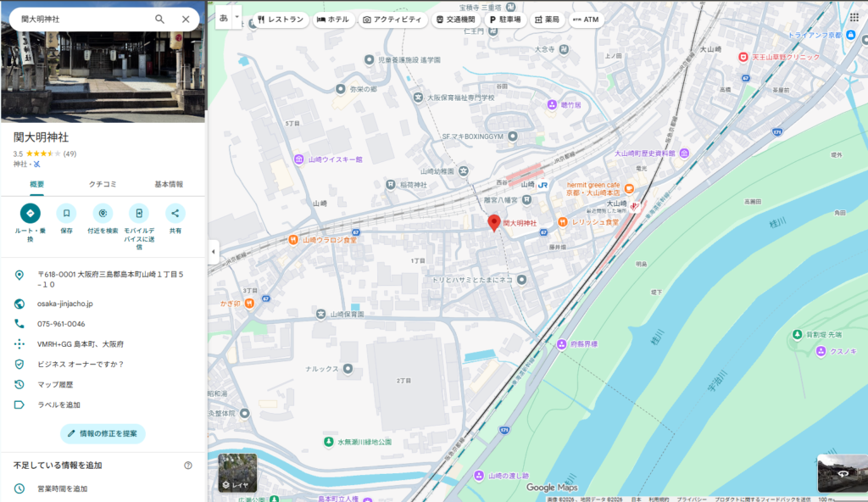Open the レイヤ layers thumbnail
868x502 pixels.
tap(237, 472)
